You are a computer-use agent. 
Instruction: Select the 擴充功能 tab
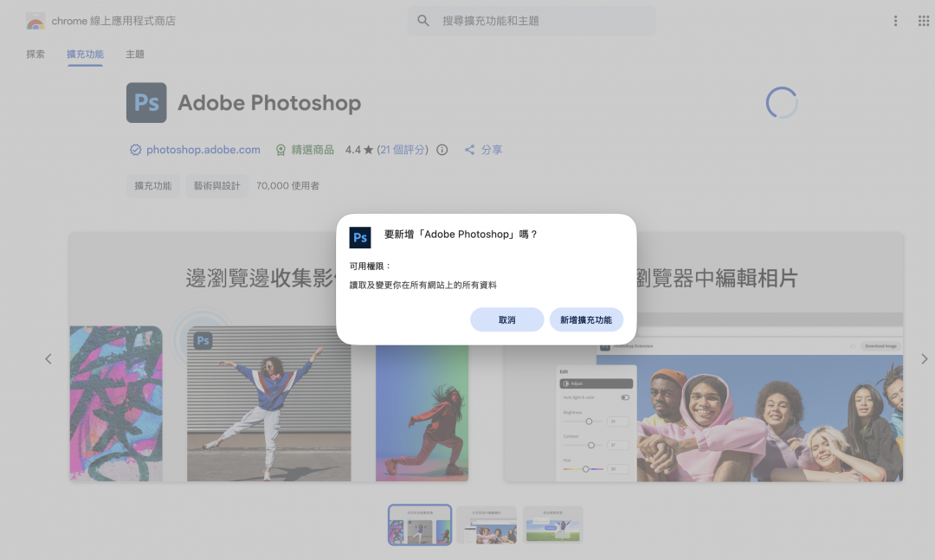point(85,55)
